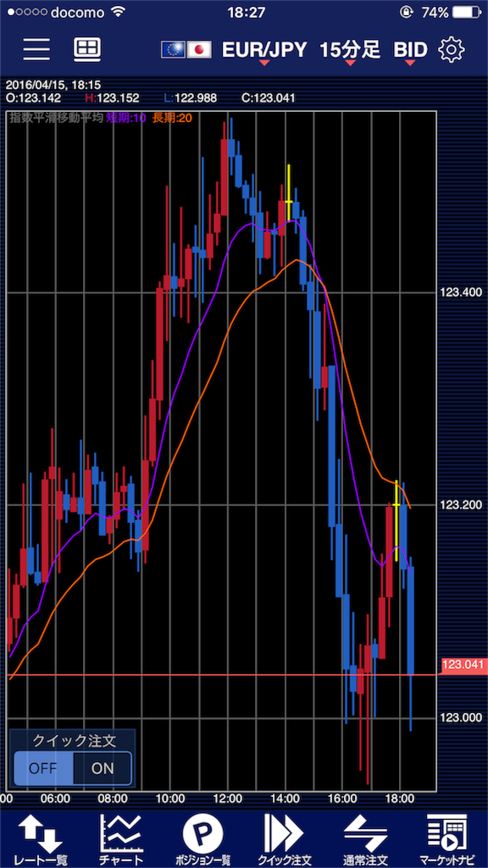Screen dimensions: 488x868
Task: Tap the 短期:10 short-term EMA legend
Action: (x=126, y=117)
